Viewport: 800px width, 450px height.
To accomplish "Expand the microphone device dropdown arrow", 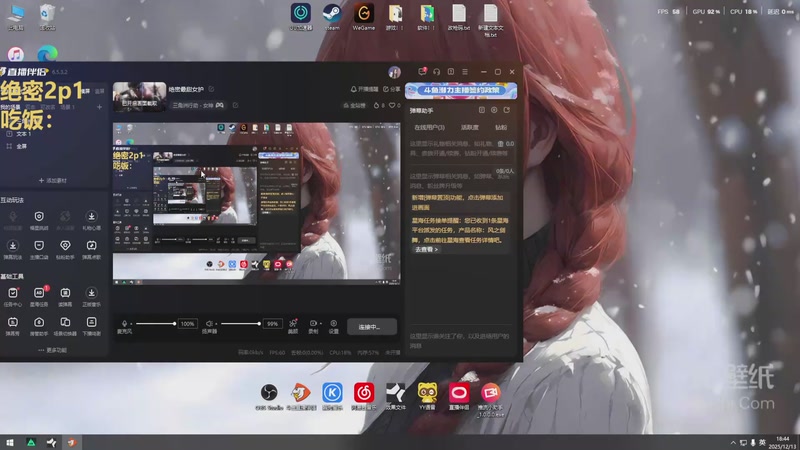I will (x=131, y=324).
